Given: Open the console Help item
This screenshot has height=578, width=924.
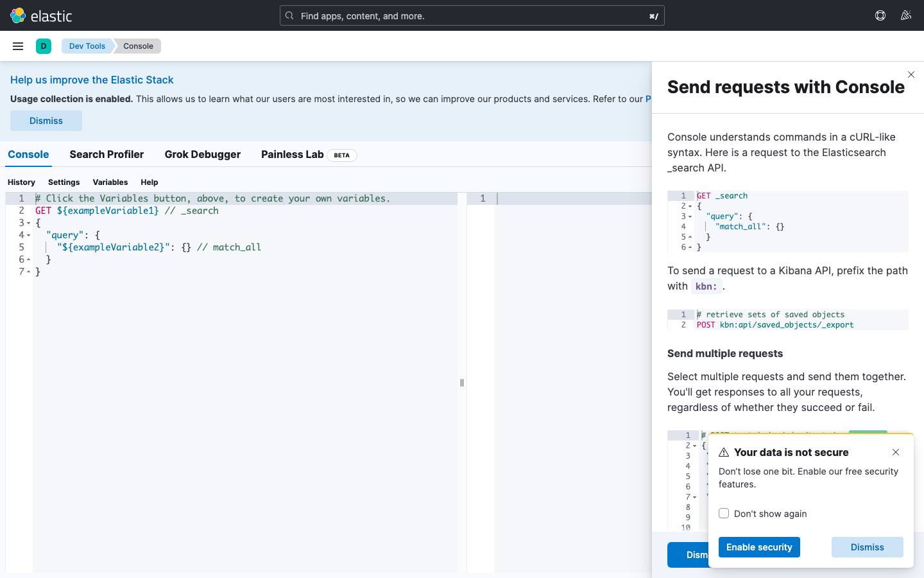Looking at the screenshot, I should pyautogui.click(x=150, y=182).
